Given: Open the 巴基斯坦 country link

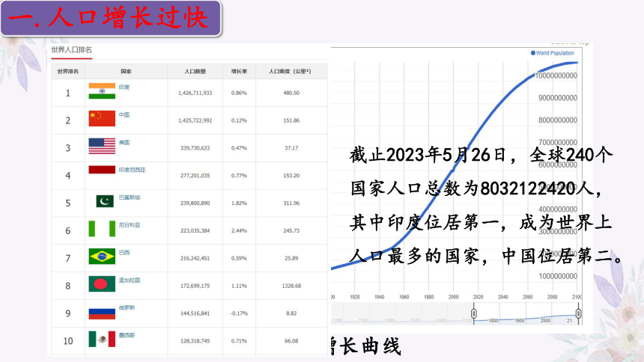Looking at the screenshot, I should coord(130,197).
